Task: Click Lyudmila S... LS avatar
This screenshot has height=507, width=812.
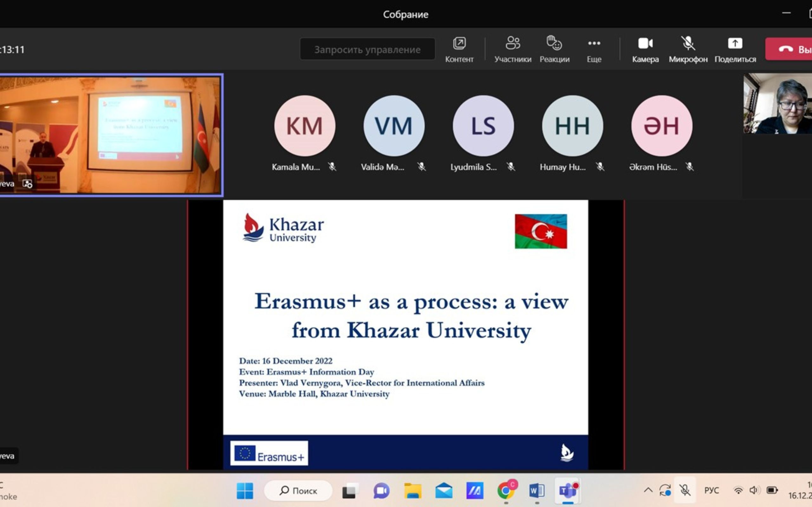Action: click(x=483, y=126)
